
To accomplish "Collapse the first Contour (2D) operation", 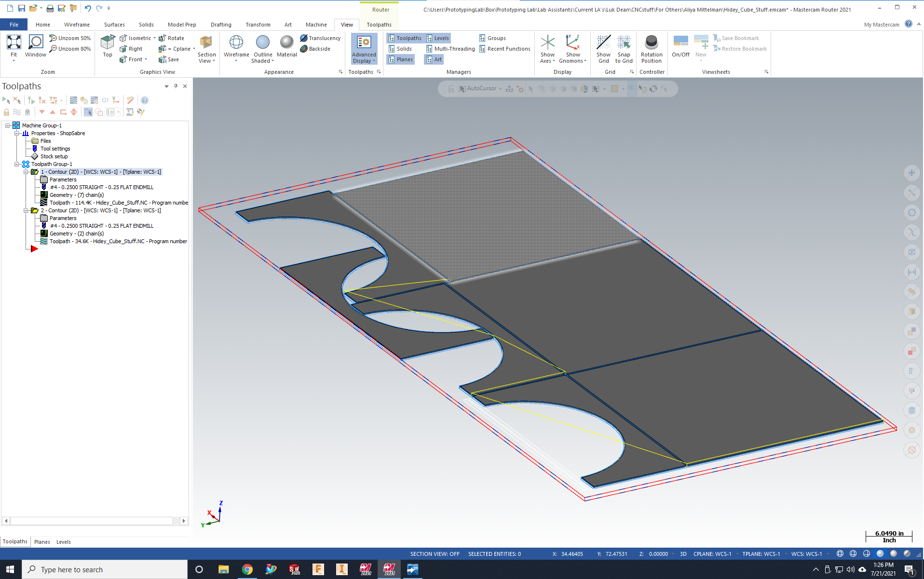I will click(x=26, y=172).
